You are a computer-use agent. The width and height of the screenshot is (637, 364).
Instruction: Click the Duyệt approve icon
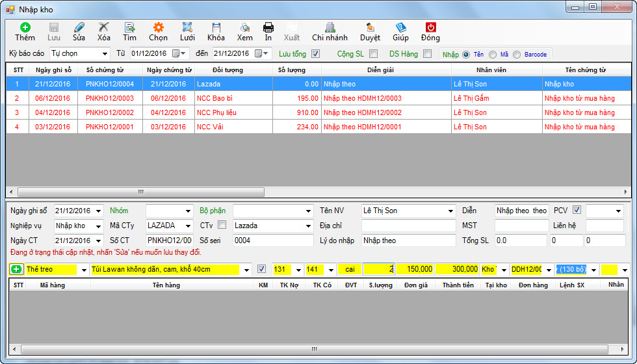coord(370,27)
